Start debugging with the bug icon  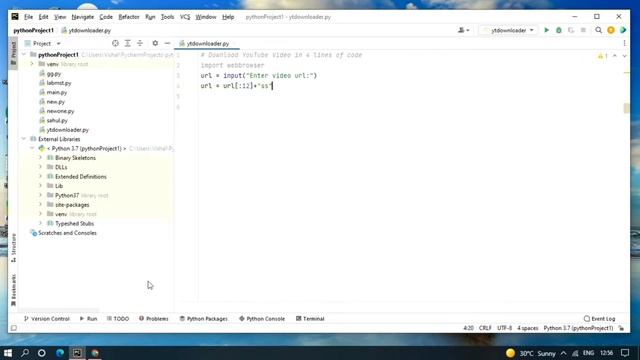coord(559,30)
